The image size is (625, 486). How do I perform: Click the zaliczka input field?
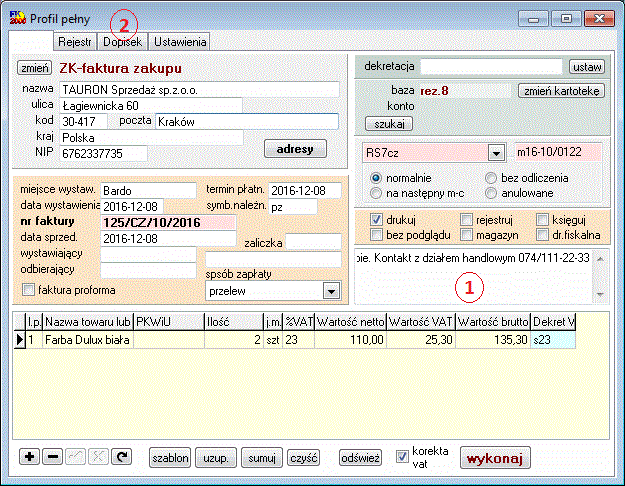[x=313, y=242]
